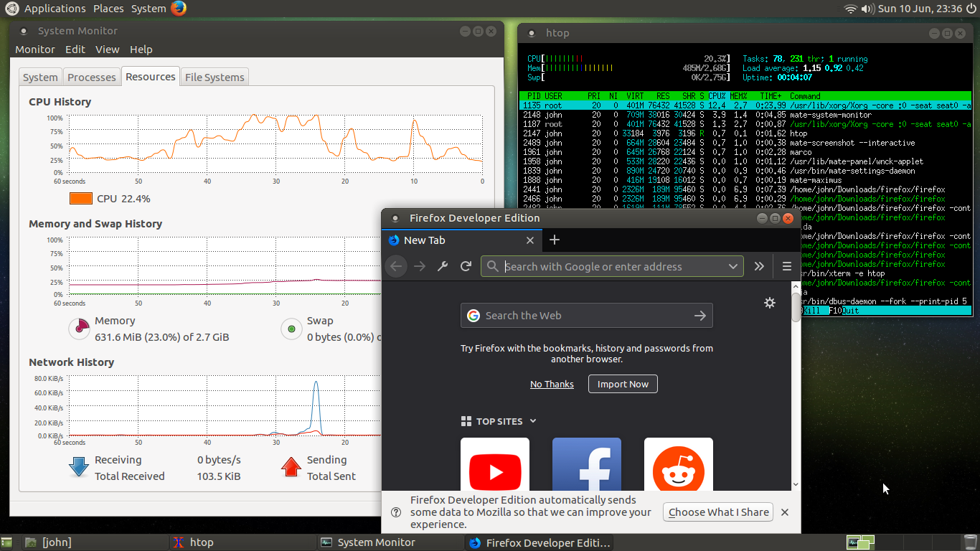The image size is (980, 551).
Task: Submit web search with arrow icon
Action: (700, 316)
